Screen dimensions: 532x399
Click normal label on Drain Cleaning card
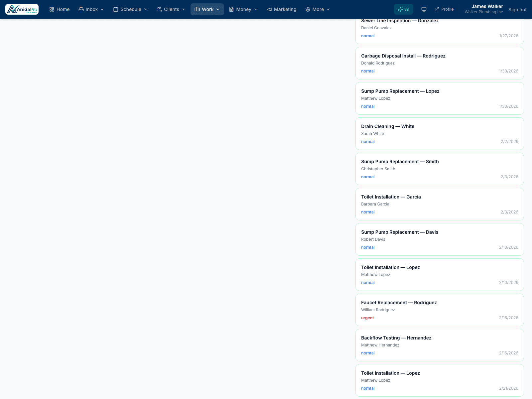(368, 142)
